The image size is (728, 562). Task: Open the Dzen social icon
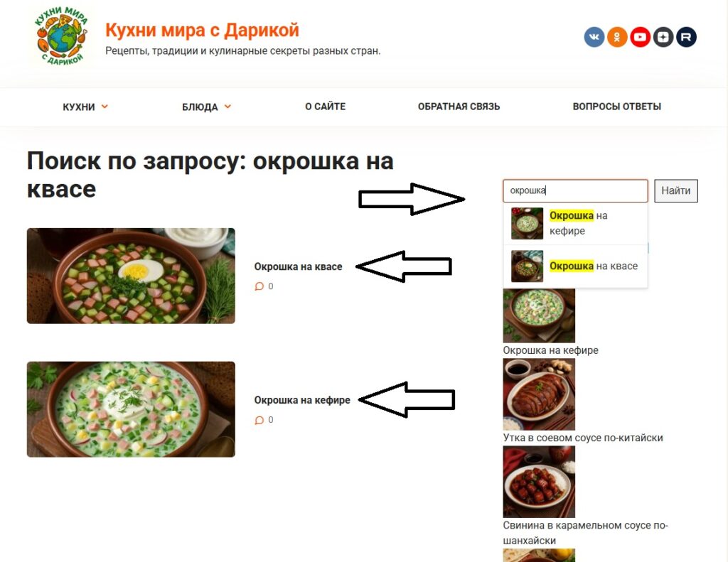663,37
